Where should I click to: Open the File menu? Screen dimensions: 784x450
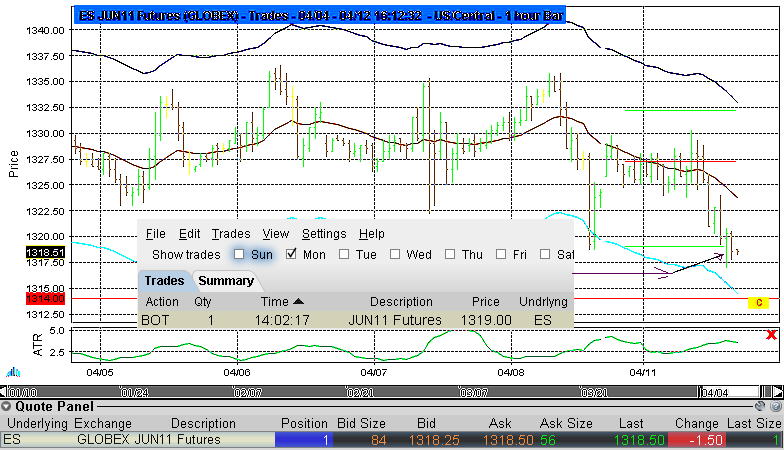156,234
